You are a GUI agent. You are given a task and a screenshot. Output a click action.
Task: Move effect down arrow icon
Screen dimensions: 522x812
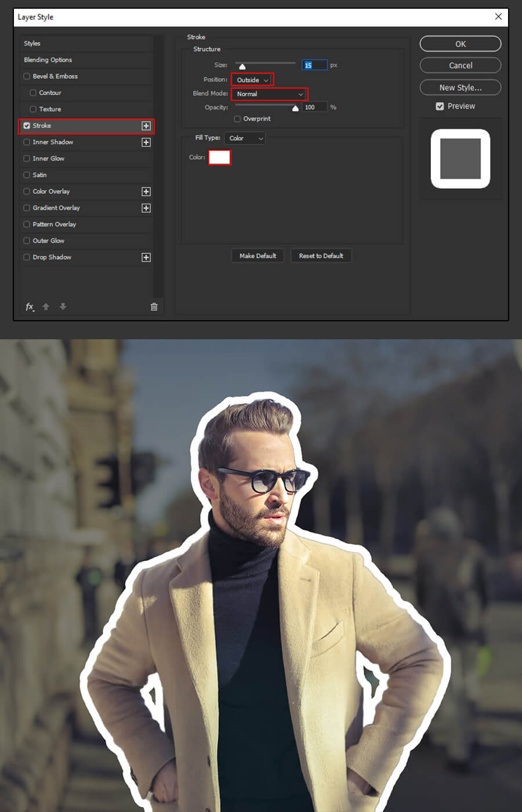(x=63, y=307)
